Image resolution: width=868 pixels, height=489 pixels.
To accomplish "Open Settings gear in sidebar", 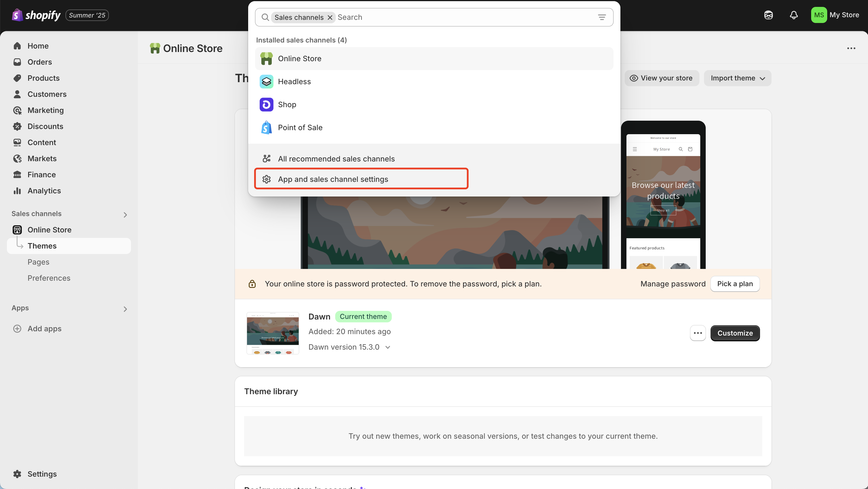I will (17, 474).
